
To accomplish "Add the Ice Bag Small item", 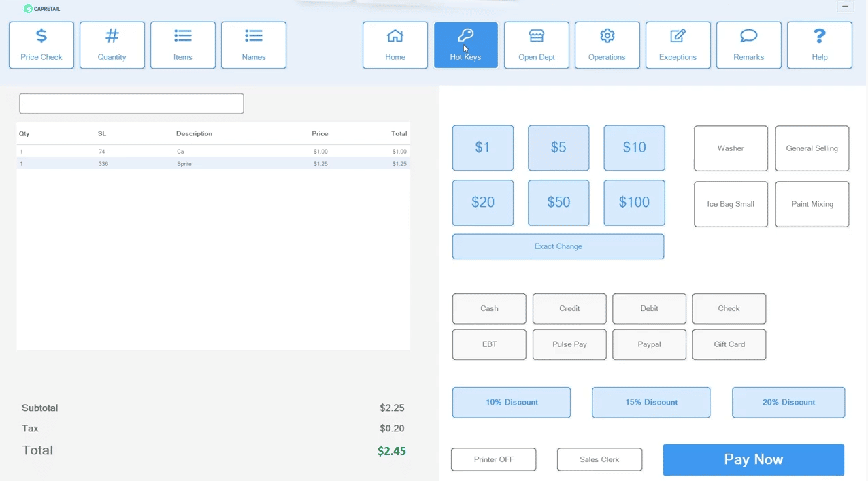I will 731,204.
